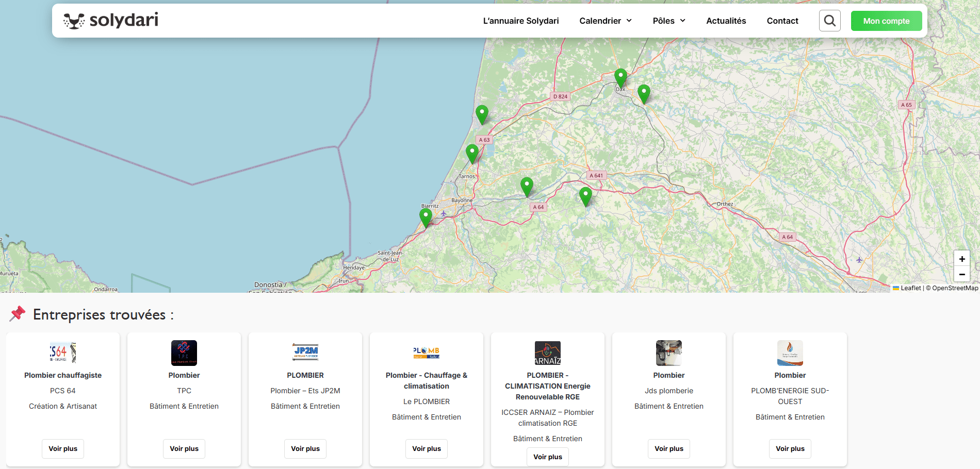Expand the Calendrier dropdown menu
Screen dimensions: 980x469
coord(606,21)
